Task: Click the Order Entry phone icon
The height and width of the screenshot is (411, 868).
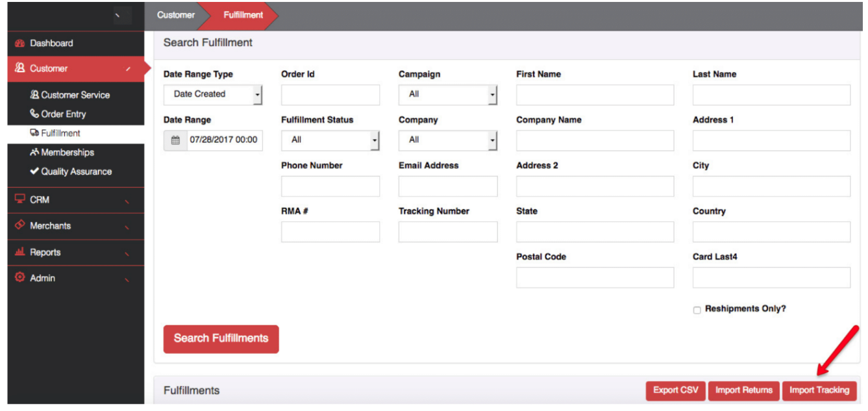Action: (34, 114)
